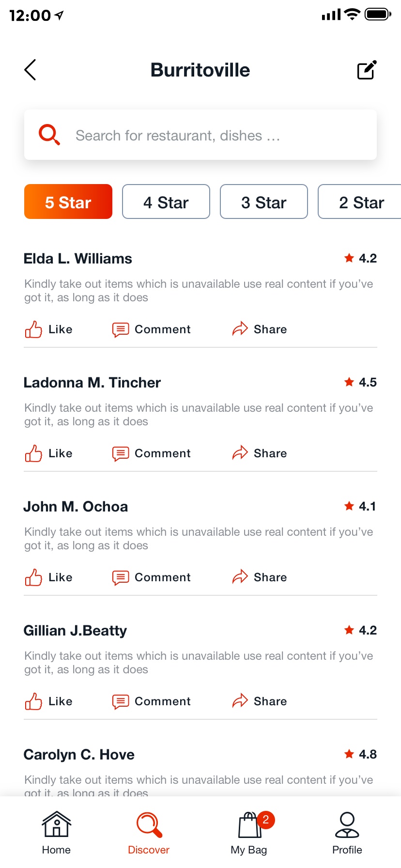Screen dimensions: 401x868
Task: Share John M. Ochoa's review
Action: tap(260, 577)
